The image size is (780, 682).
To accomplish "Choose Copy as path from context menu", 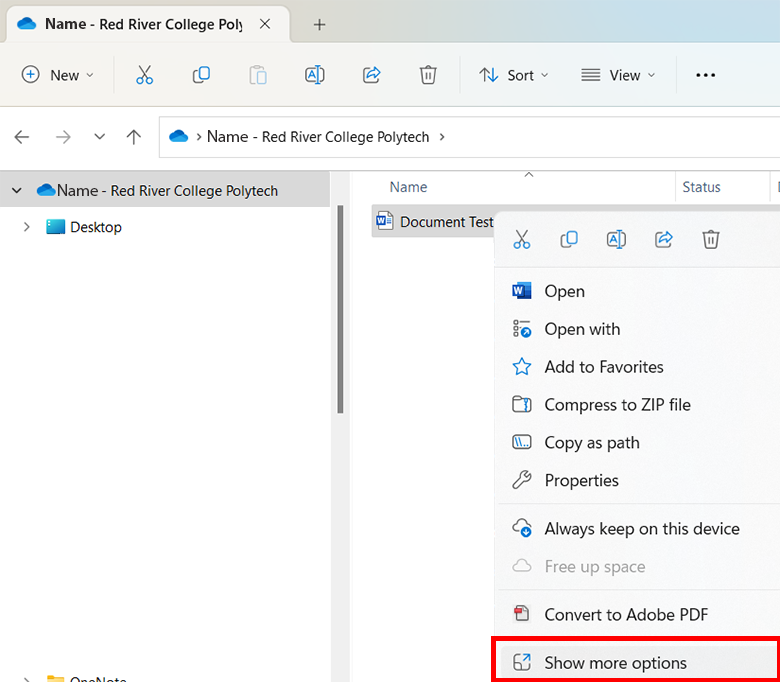I will [x=591, y=442].
